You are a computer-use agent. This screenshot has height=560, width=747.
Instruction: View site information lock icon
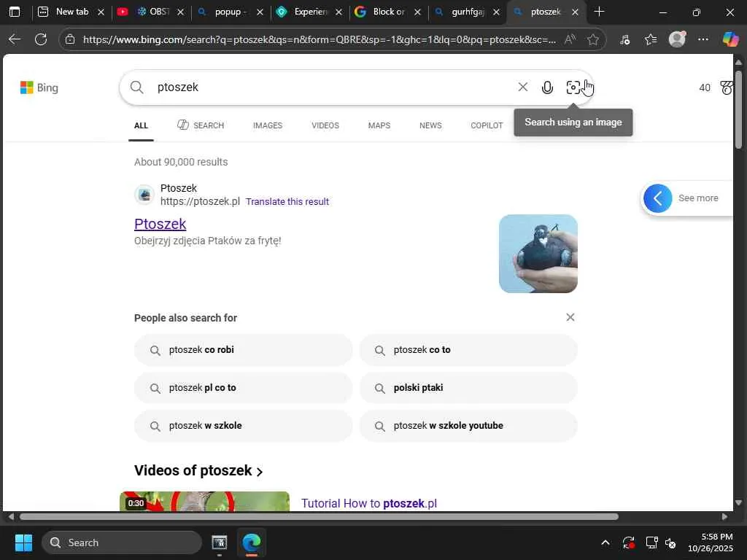click(70, 39)
